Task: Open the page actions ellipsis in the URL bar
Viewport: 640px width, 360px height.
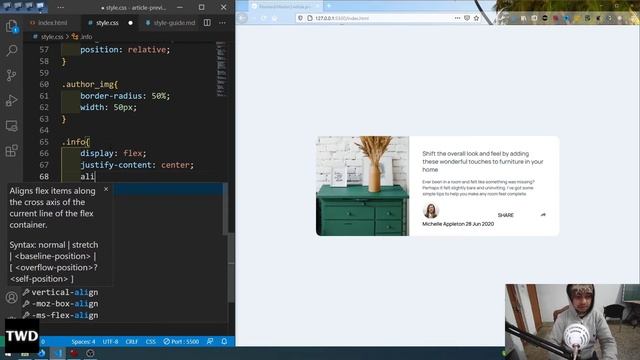Action: click(457, 18)
